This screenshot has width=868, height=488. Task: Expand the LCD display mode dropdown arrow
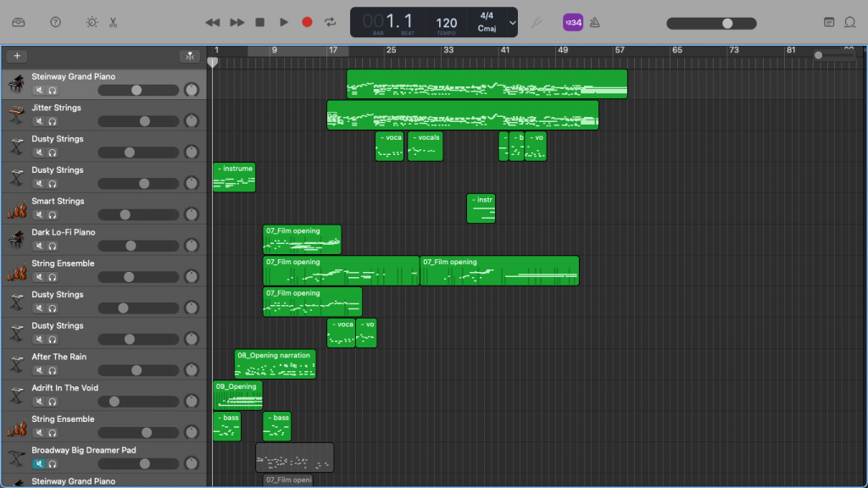click(x=510, y=22)
